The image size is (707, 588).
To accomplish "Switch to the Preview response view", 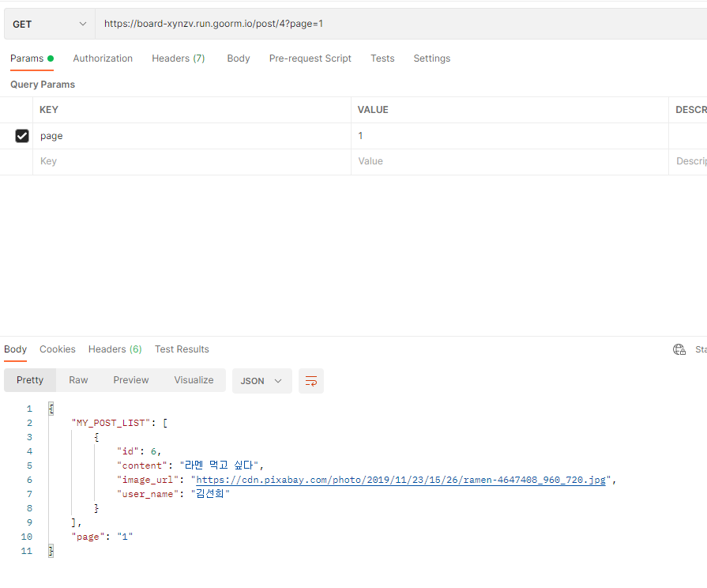I will click(130, 380).
